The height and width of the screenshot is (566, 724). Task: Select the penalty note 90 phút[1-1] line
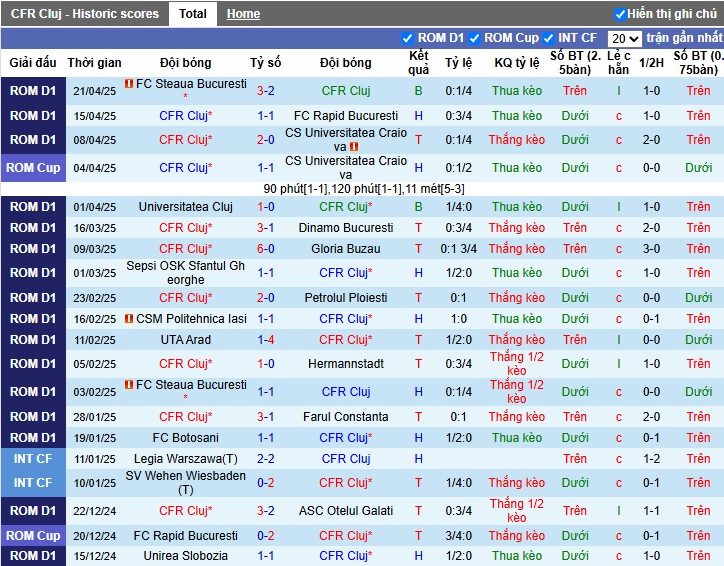[363, 189]
